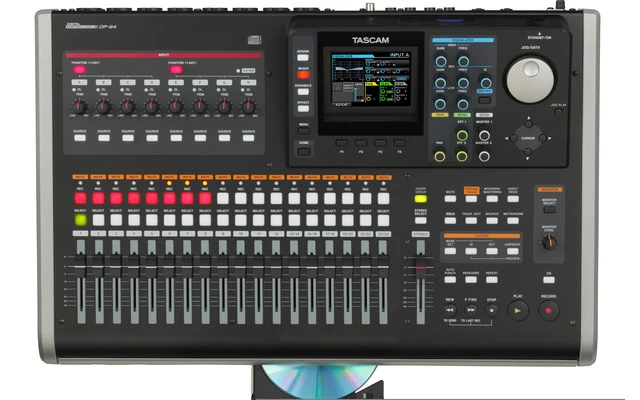Push the REHEARSE button
This screenshot has width=640, height=400.
[x=471, y=280]
